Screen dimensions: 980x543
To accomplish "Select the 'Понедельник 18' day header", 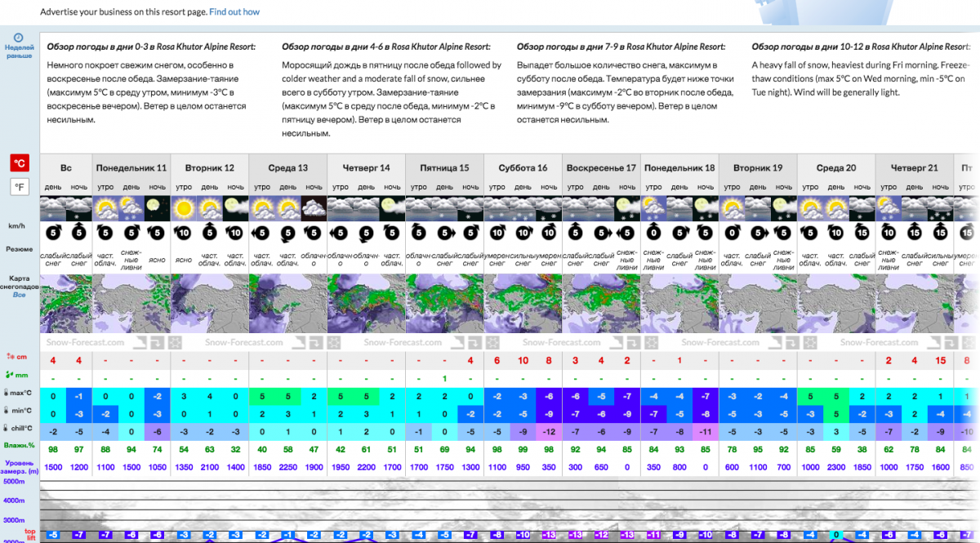I will pos(680,168).
